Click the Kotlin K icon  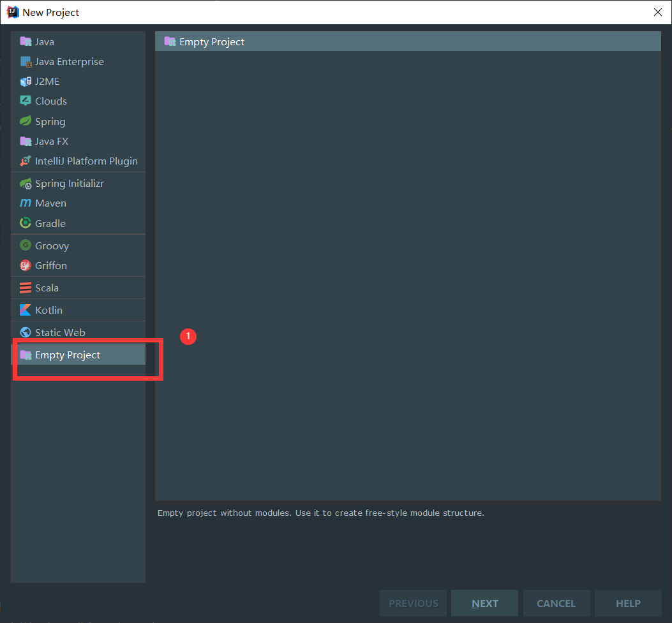pyautogui.click(x=26, y=310)
